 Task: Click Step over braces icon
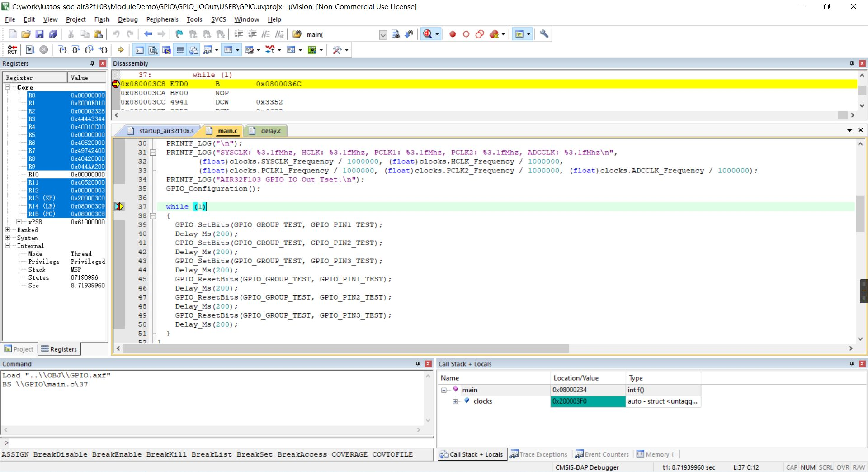point(76,50)
